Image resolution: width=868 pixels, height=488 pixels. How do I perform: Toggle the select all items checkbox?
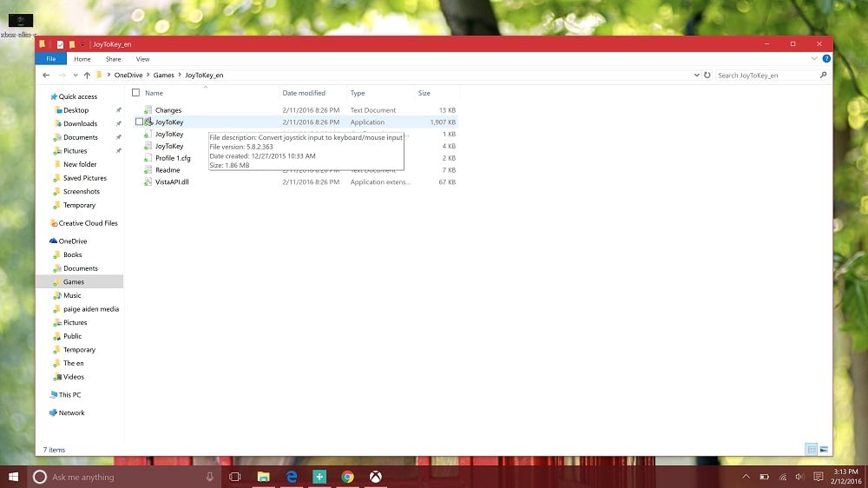coord(135,93)
